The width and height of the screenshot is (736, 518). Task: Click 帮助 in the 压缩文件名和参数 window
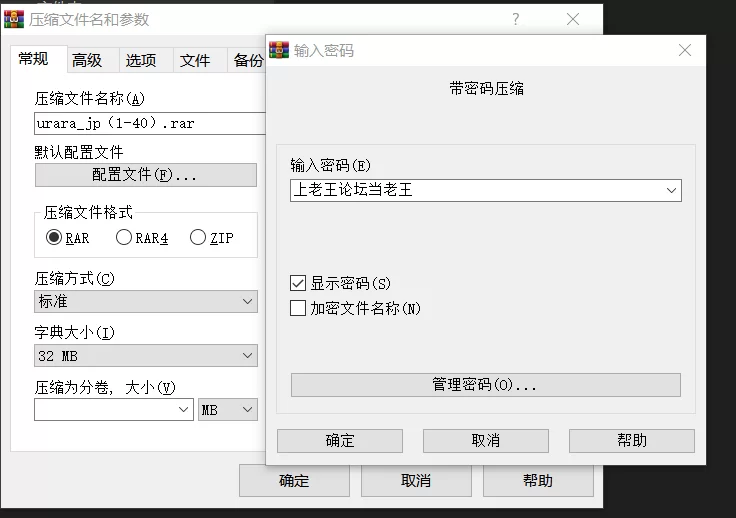[538, 481]
